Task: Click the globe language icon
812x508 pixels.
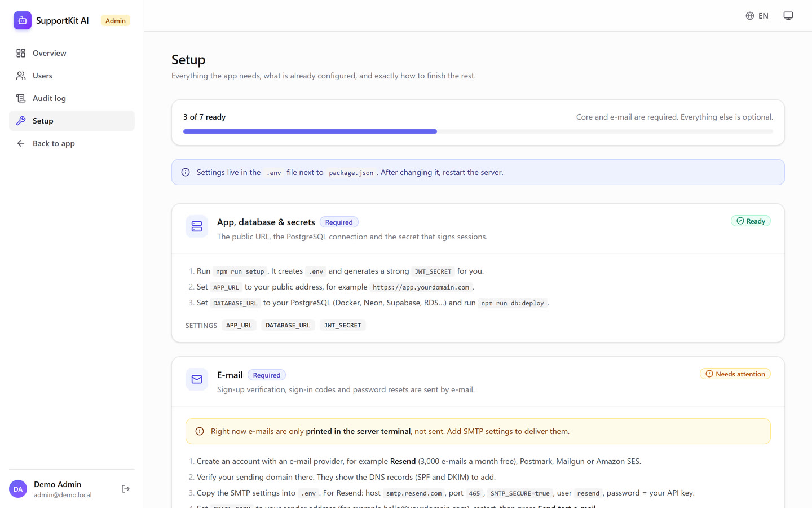Action: pyautogui.click(x=750, y=16)
